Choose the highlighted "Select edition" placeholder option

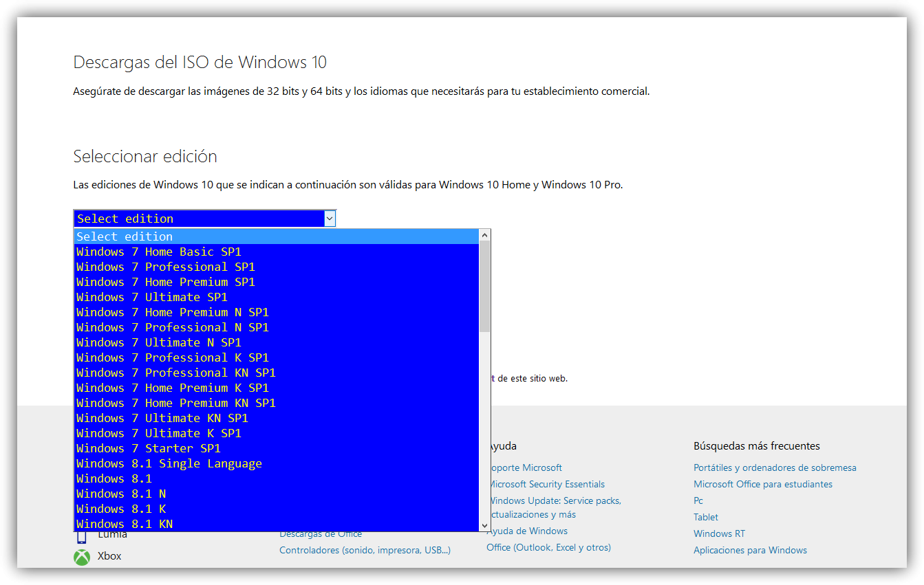coord(277,236)
